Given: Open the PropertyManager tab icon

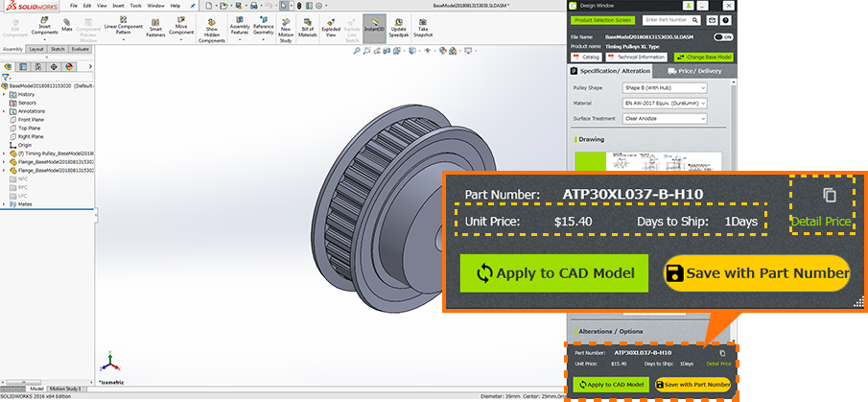Looking at the screenshot, I should click(23, 66).
